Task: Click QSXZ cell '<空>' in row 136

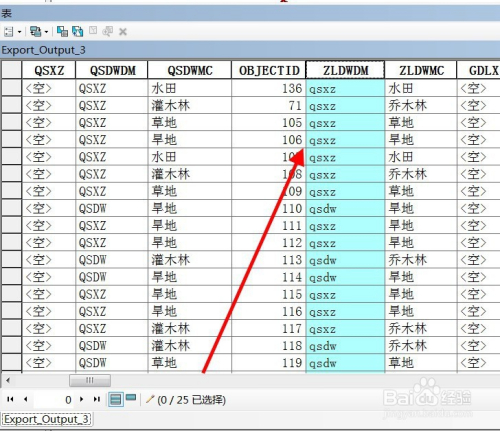Action: tap(49, 88)
